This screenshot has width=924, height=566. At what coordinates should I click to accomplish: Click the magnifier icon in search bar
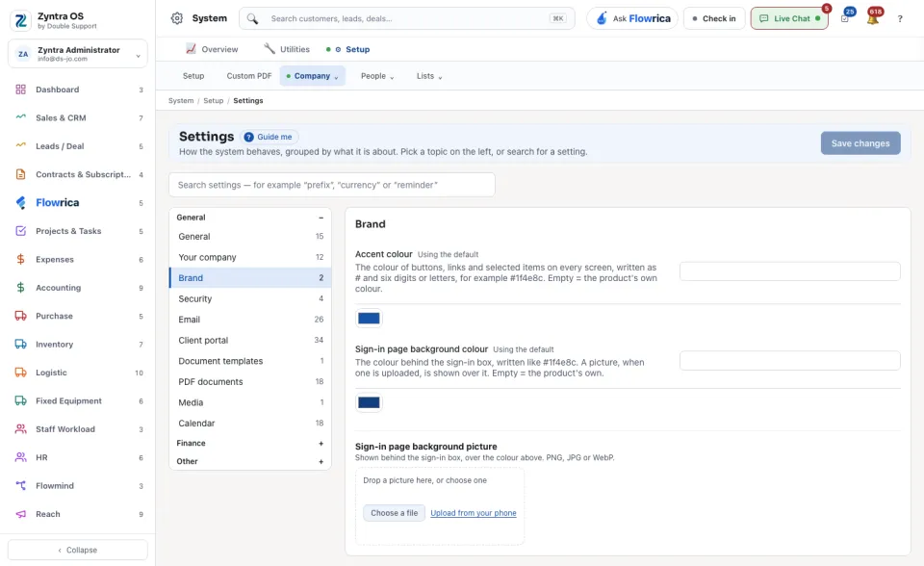pyautogui.click(x=252, y=19)
